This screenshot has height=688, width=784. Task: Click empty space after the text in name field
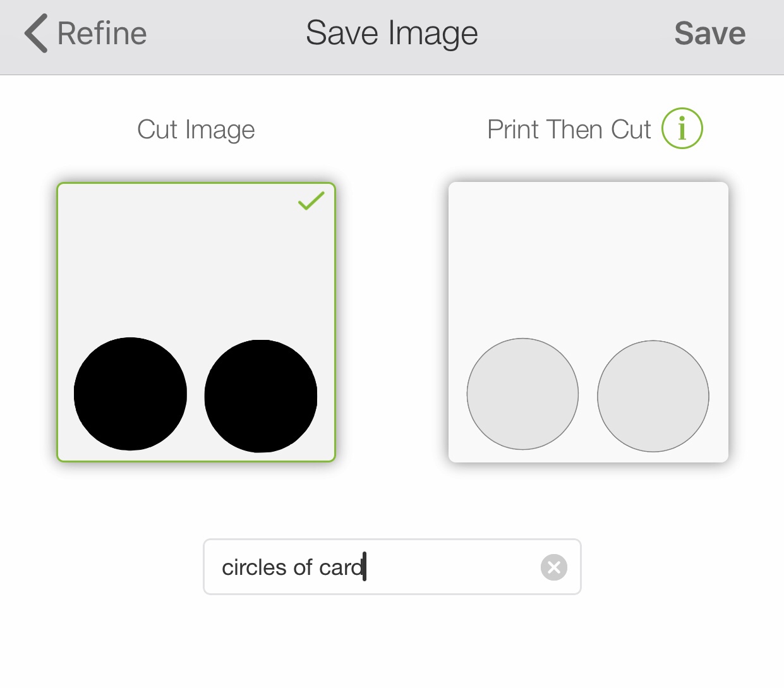click(x=452, y=567)
